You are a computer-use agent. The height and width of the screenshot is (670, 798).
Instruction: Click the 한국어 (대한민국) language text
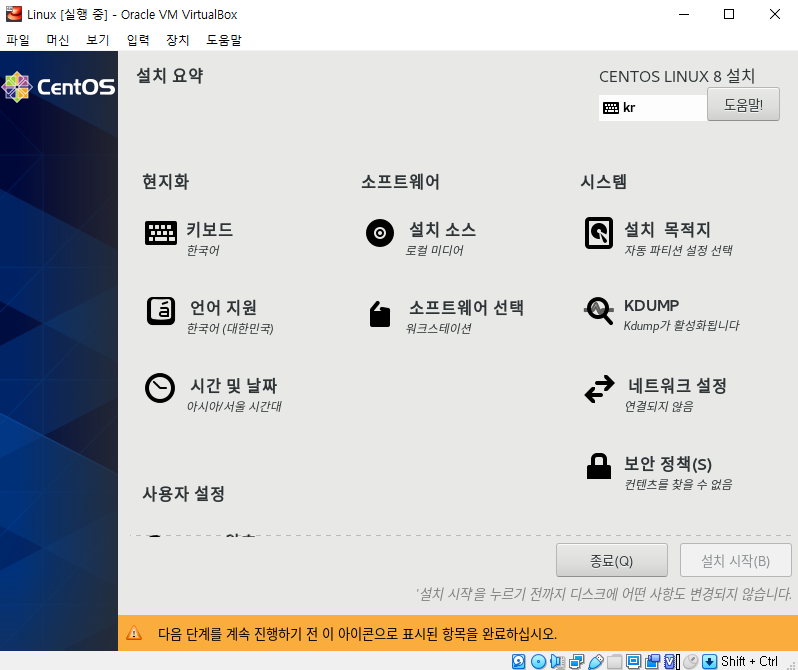point(230,328)
